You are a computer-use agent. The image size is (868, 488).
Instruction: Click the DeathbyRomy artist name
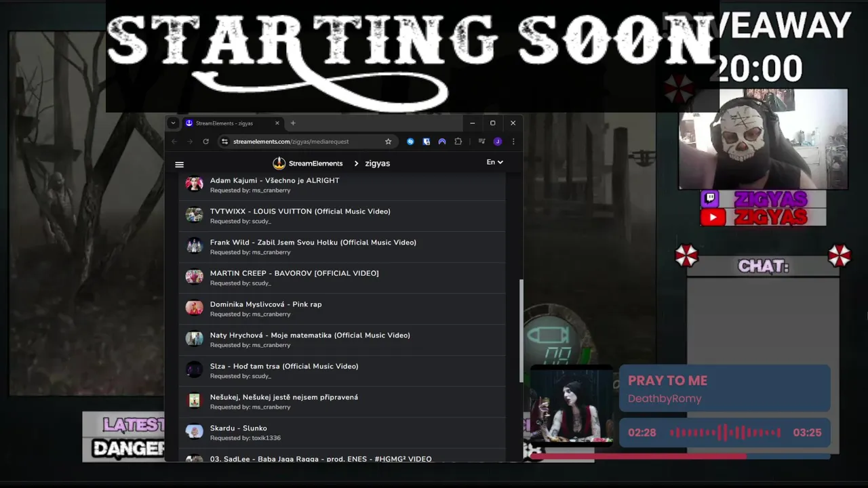pos(665,399)
